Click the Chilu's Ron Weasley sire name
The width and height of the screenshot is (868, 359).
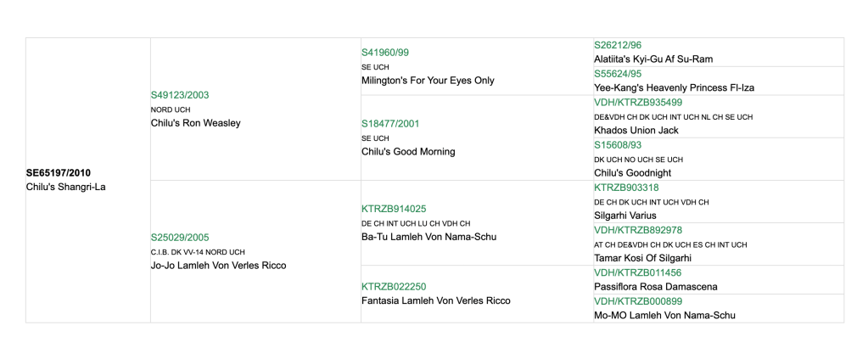(195, 123)
